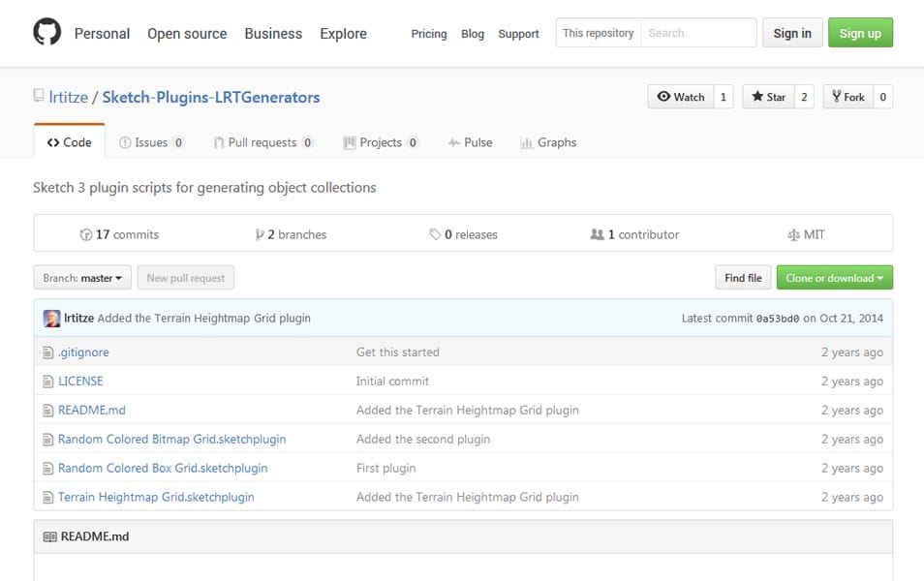Click the Sign in button
The image size is (924, 581).
tap(792, 33)
